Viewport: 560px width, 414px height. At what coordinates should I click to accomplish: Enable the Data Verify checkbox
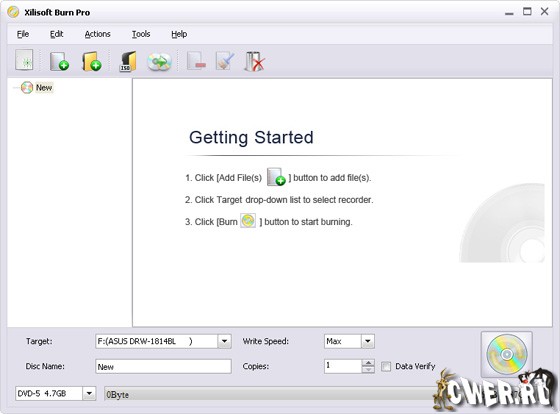pos(386,366)
